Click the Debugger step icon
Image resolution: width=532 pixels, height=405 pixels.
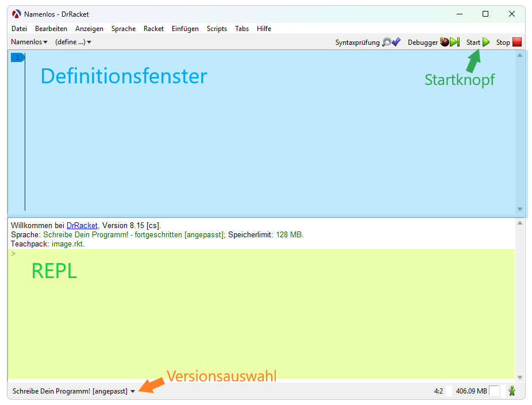[x=453, y=42]
